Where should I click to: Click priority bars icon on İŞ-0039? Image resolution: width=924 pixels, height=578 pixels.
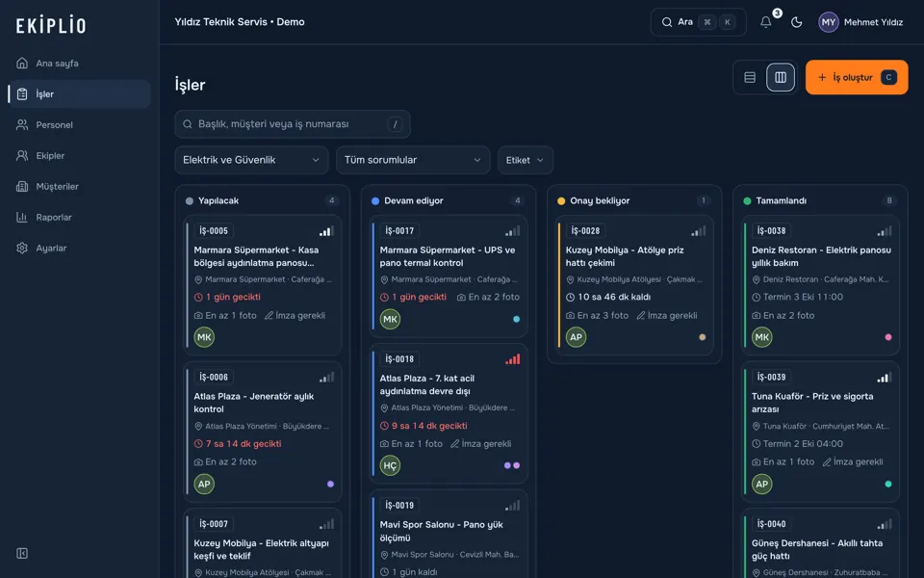[885, 378]
